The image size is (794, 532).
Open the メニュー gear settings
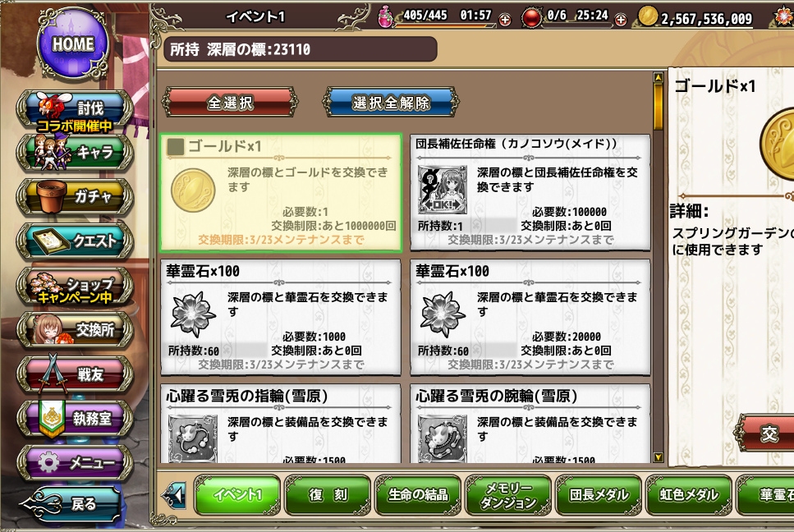tap(75, 463)
